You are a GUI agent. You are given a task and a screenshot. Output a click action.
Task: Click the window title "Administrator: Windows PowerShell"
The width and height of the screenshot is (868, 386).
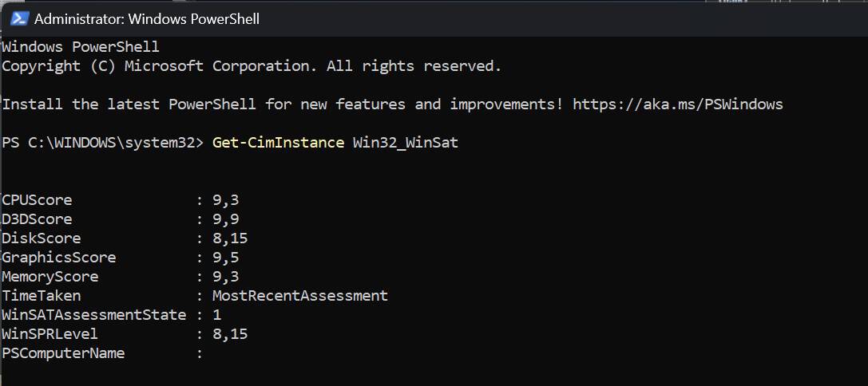pyautogui.click(x=147, y=19)
